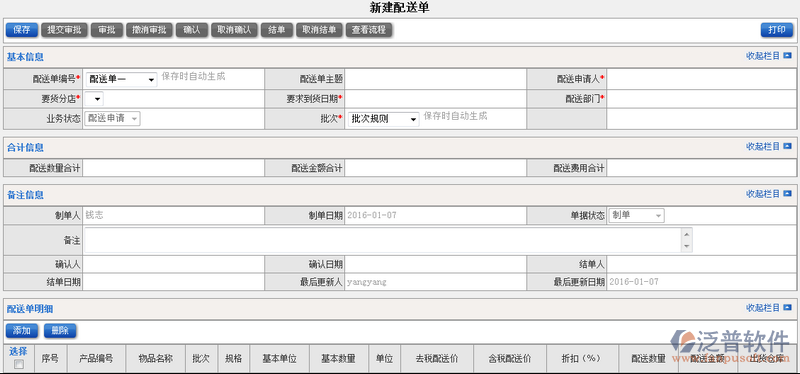Image resolution: width=800 pixels, height=374 pixels.
Task: Click the 收起栏目 link in 基本信息
Action: point(763,56)
